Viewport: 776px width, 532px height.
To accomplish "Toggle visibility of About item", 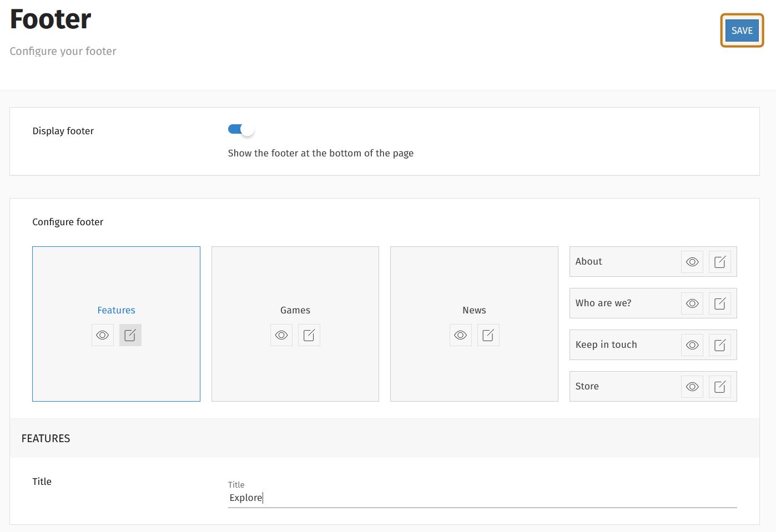I will tap(692, 262).
